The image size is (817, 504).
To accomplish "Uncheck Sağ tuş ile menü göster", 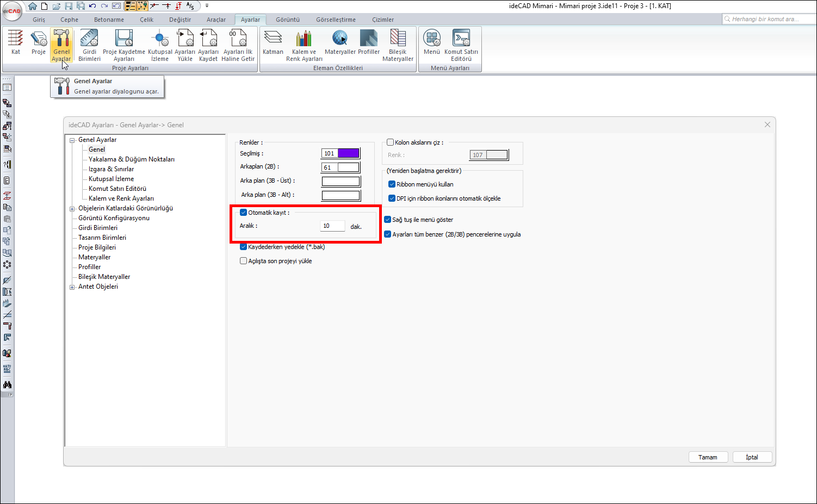I will (x=388, y=220).
